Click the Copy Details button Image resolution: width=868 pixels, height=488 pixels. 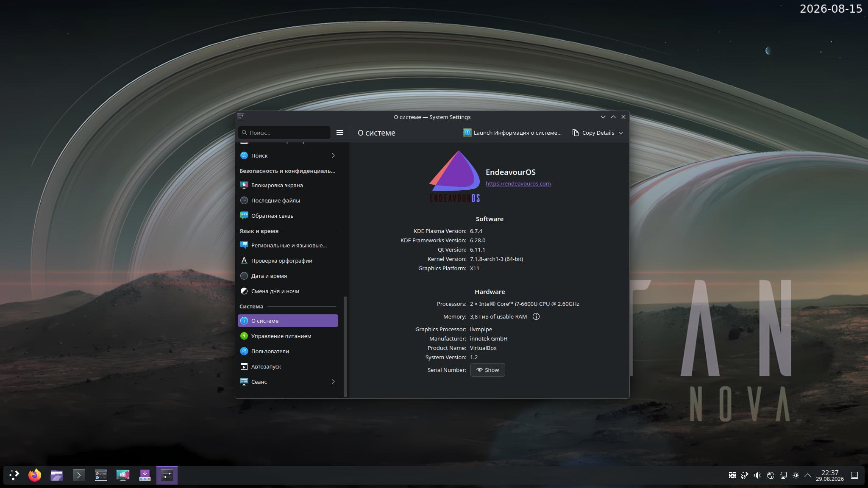pos(593,133)
